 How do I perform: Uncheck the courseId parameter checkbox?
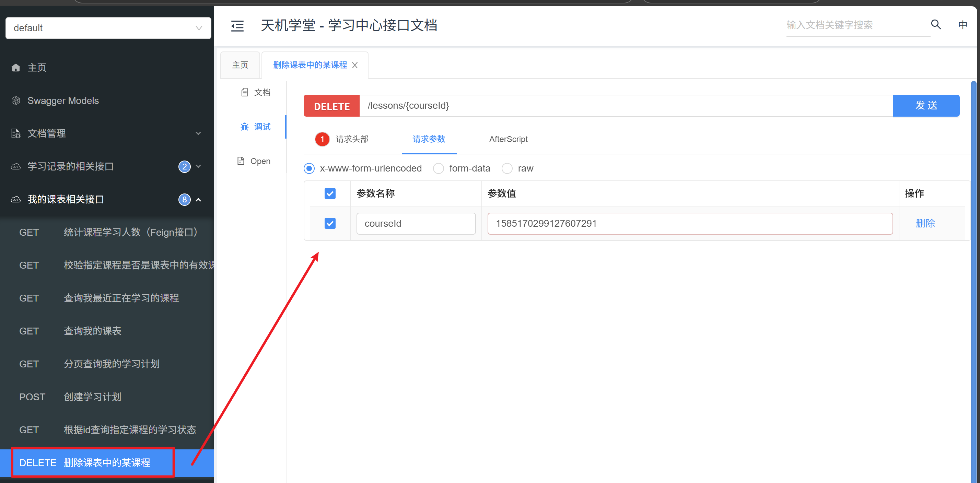click(x=330, y=223)
